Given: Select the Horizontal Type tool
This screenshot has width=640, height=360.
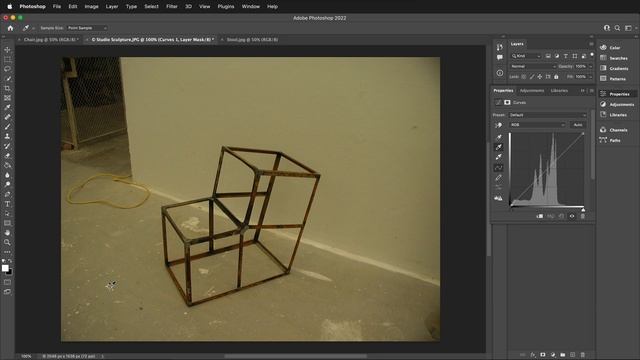Looking at the screenshot, I should pos(7,204).
